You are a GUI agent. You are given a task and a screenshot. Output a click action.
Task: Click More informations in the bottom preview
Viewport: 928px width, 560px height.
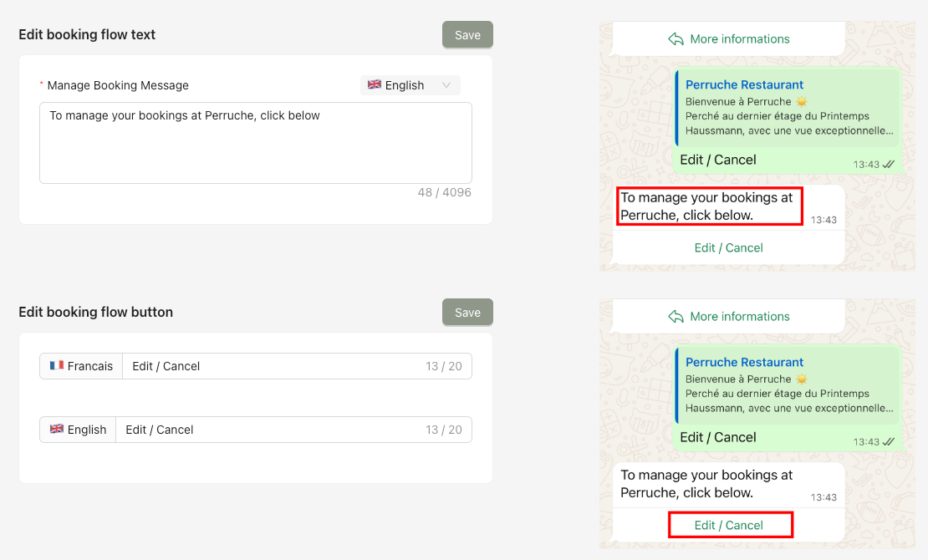[740, 317]
